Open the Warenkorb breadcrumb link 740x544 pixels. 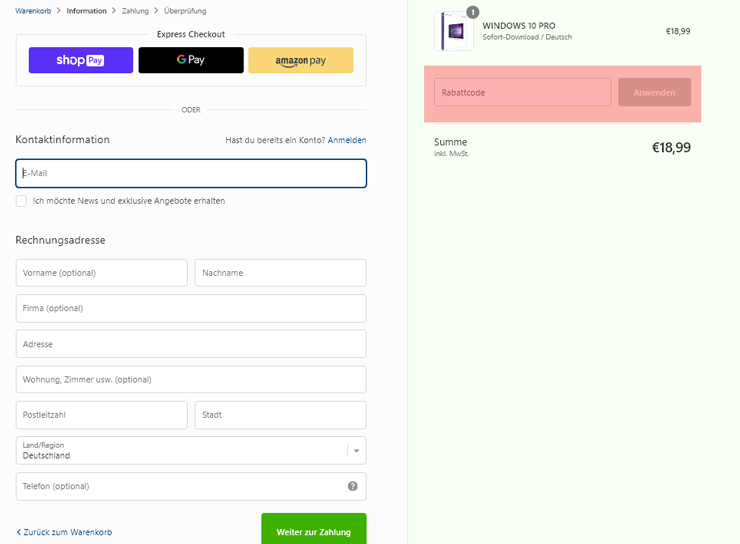pyautogui.click(x=33, y=11)
